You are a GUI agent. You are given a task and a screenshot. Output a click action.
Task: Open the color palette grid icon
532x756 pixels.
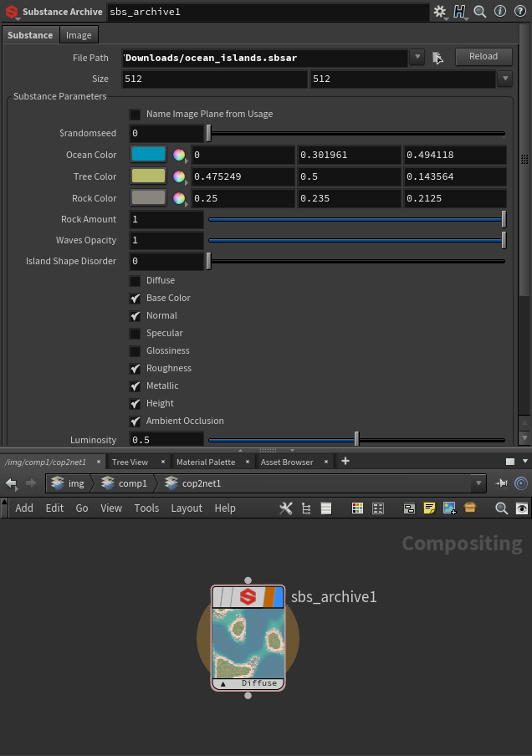[357, 508]
